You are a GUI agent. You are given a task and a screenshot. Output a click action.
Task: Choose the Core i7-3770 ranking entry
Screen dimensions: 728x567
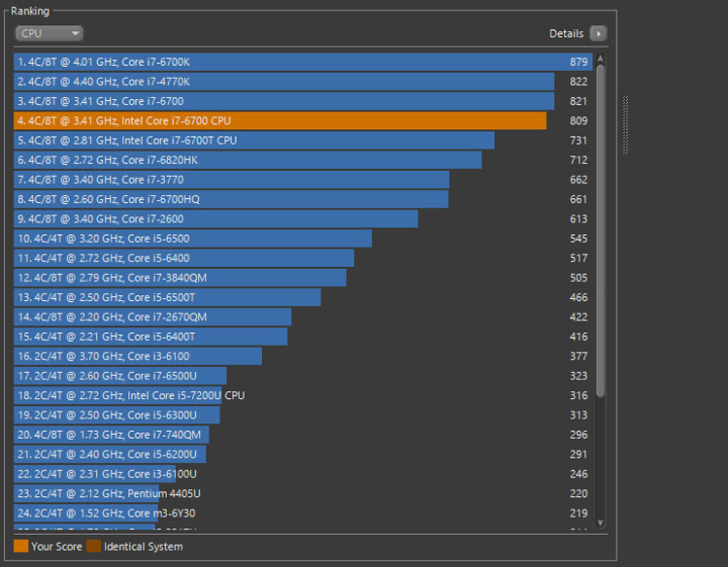tap(232, 180)
